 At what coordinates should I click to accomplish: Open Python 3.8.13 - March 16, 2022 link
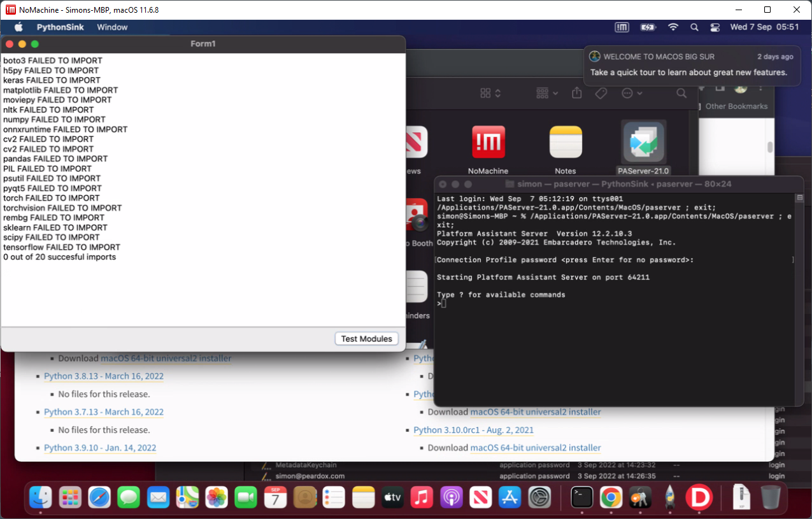[x=104, y=376]
